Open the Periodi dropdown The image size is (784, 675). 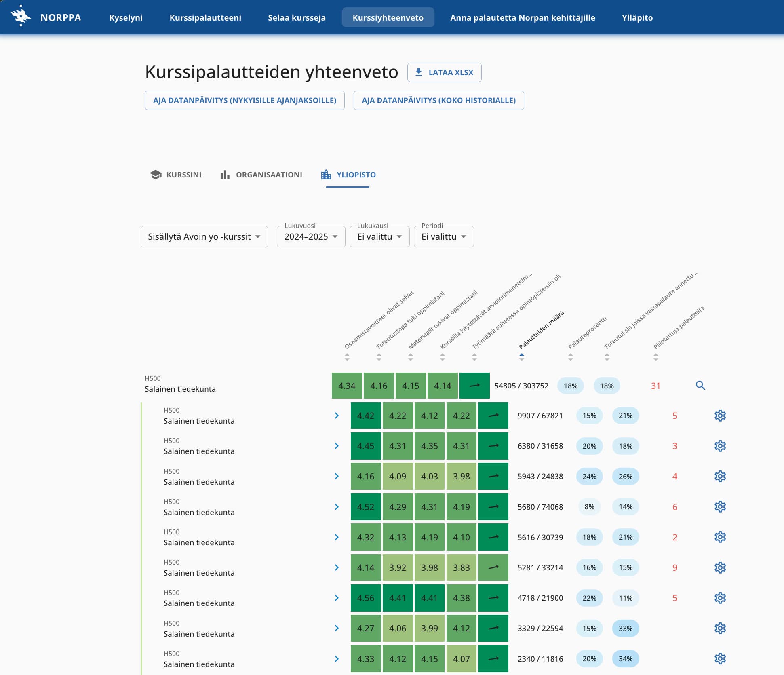(x=443, y=236)
